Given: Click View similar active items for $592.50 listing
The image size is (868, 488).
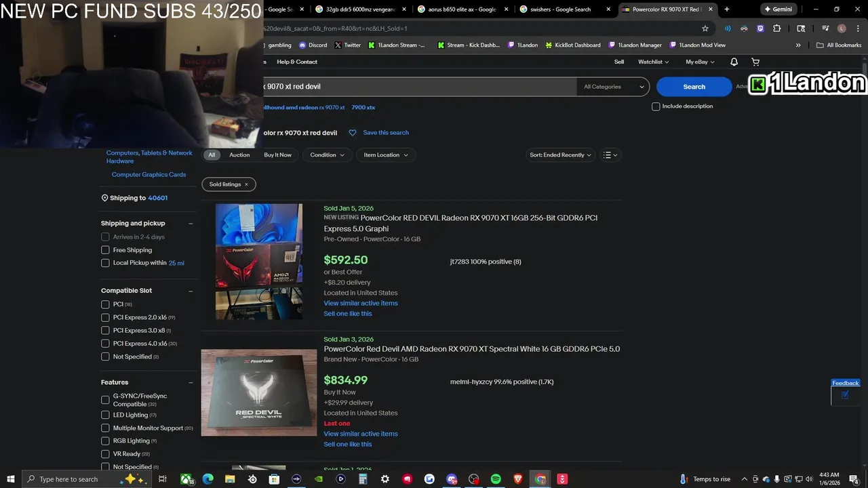Looking at the screenshot, I should tap(361, 303).
